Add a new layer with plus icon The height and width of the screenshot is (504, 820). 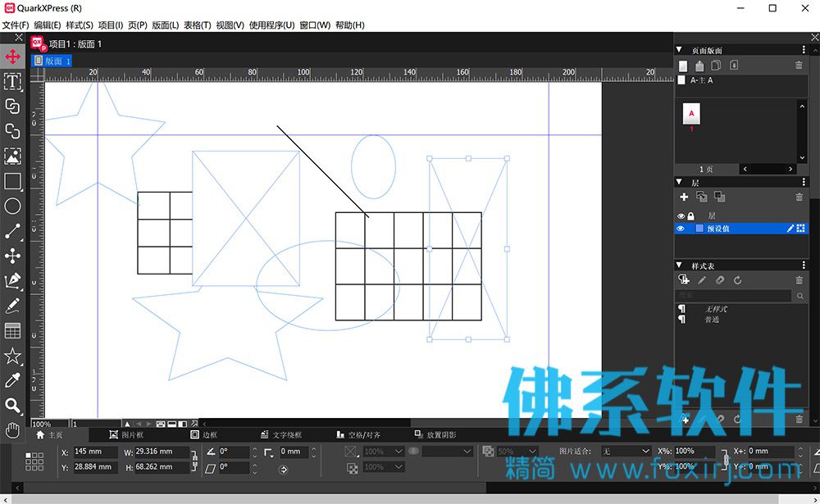point(684,198)
